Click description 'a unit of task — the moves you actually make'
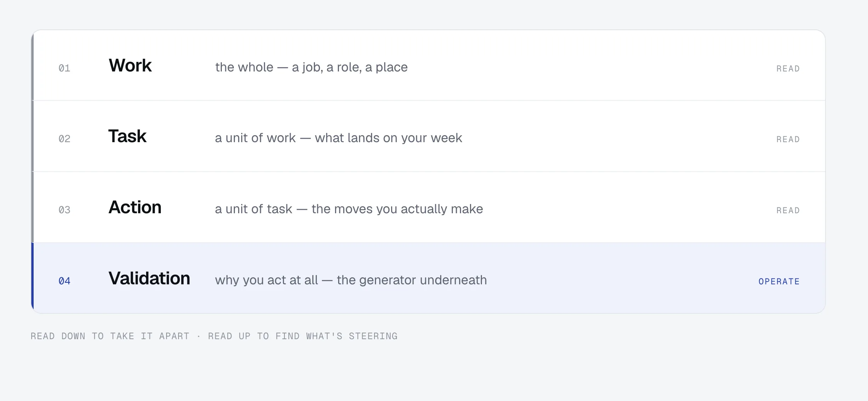The height and width of the screenshot is (401, 868). (x=349, y=209)
